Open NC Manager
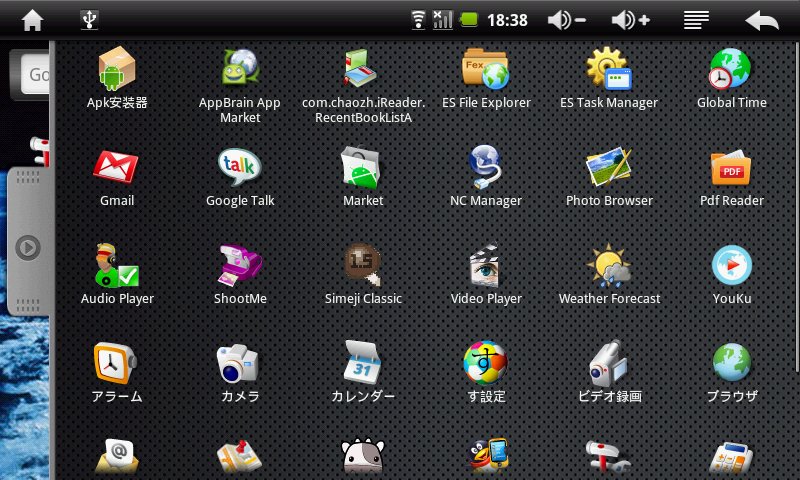The height and width of the screenshot is (480, 800). (486, 176)
